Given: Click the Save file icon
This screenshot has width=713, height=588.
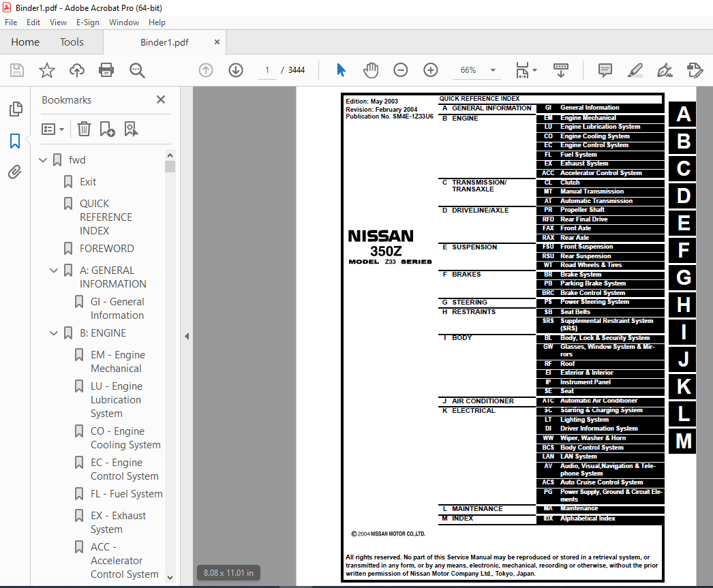Looking at the screenshot, I should click(x=17, y=70).
